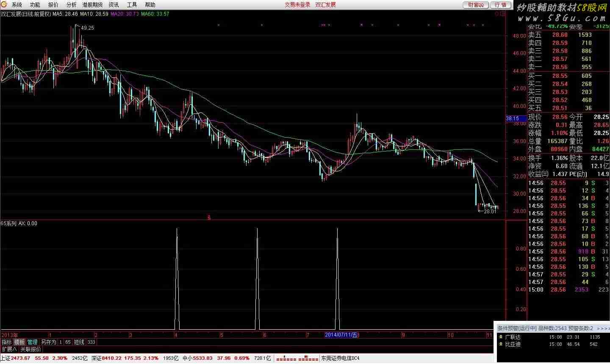610x364 pixels.
Task: Select the 卖一 28.56 order row
Action: click(x=568, y=67)
